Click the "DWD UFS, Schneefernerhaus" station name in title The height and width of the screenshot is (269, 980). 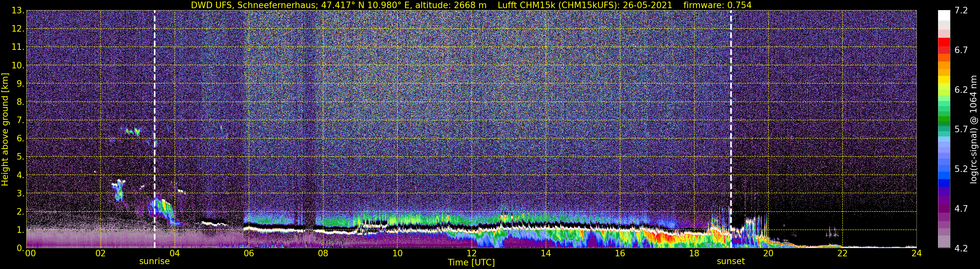pos(253,5)
